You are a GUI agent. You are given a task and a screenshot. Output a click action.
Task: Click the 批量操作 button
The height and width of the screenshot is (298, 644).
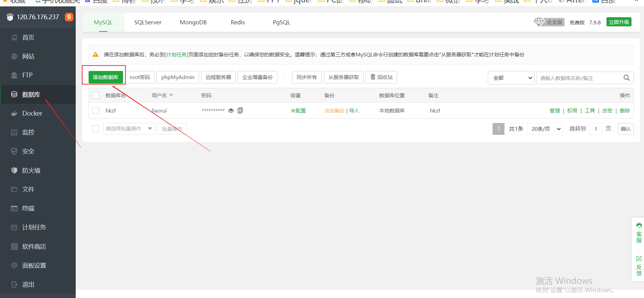[172, 129]
